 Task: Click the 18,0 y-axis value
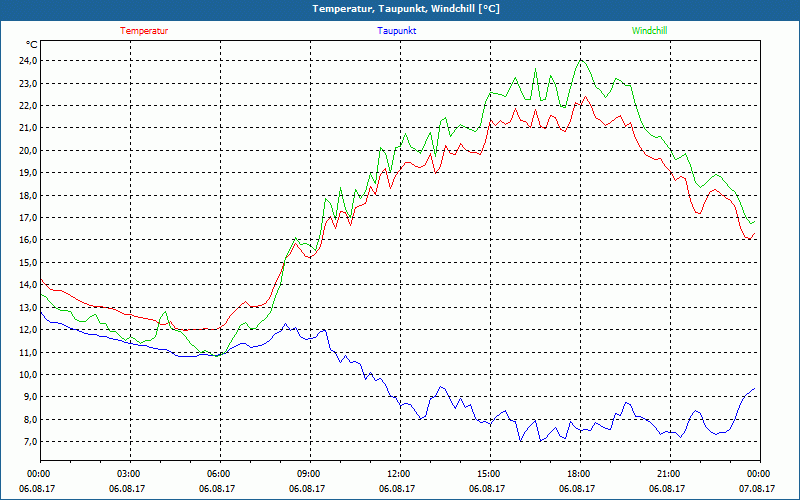pyautogui.click(x=29, y=195)
